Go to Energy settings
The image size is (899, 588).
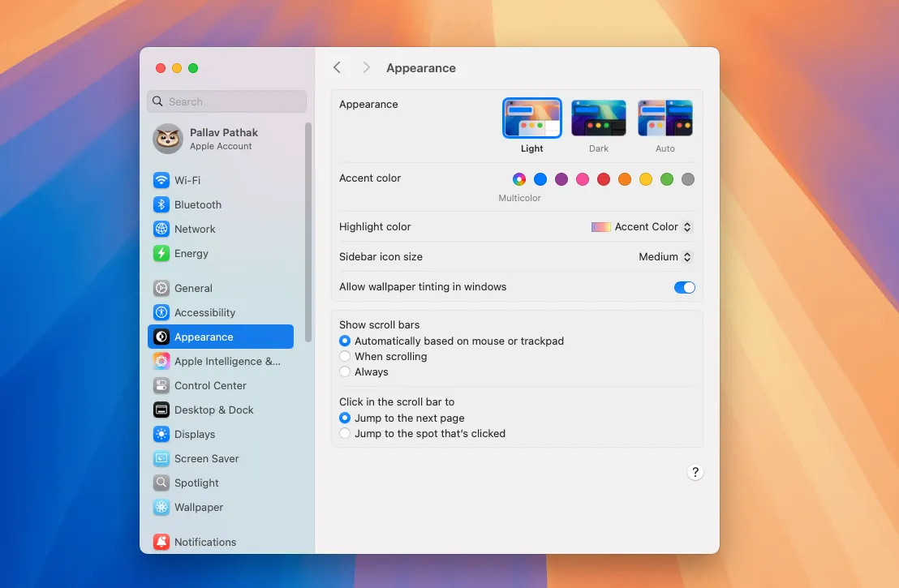coord(191,253)
